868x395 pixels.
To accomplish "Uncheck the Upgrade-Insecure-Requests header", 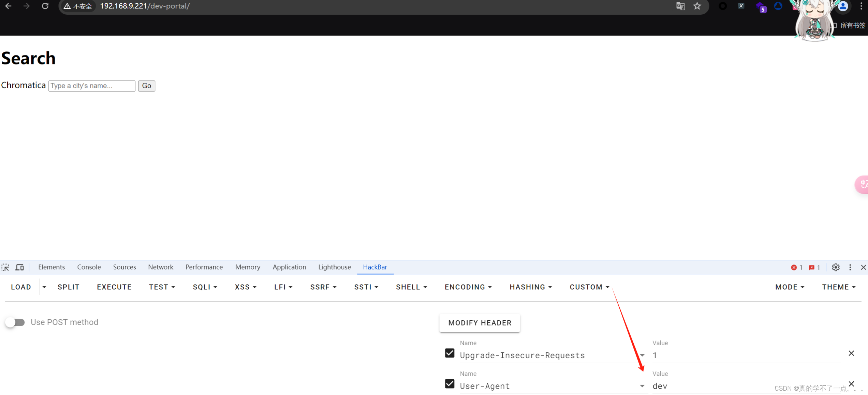I will [x=449, y=353].
